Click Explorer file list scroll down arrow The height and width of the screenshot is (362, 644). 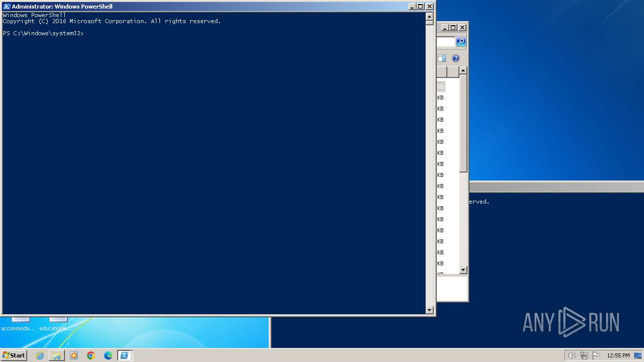click(x=463, y=270)
